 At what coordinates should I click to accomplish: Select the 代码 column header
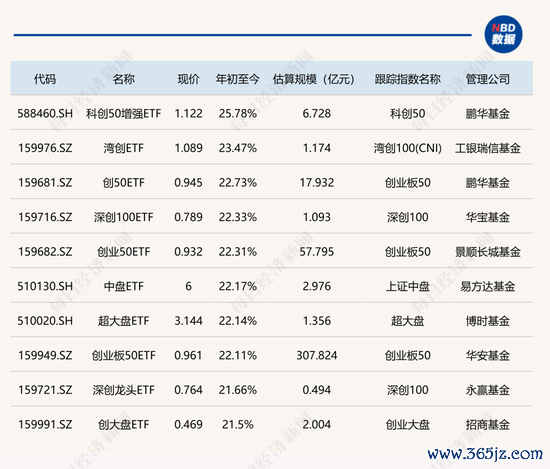click(45, 79)
